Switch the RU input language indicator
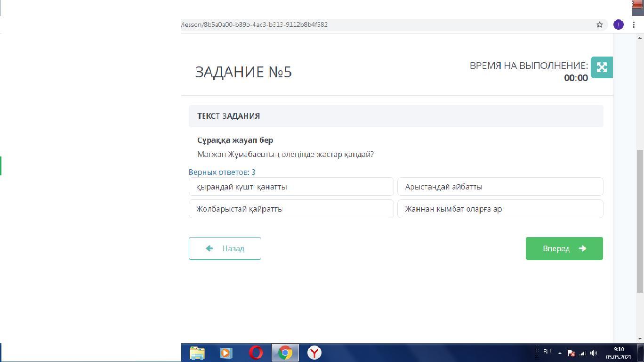The width and height of the screenshot is (644, 362). [547, 352]
